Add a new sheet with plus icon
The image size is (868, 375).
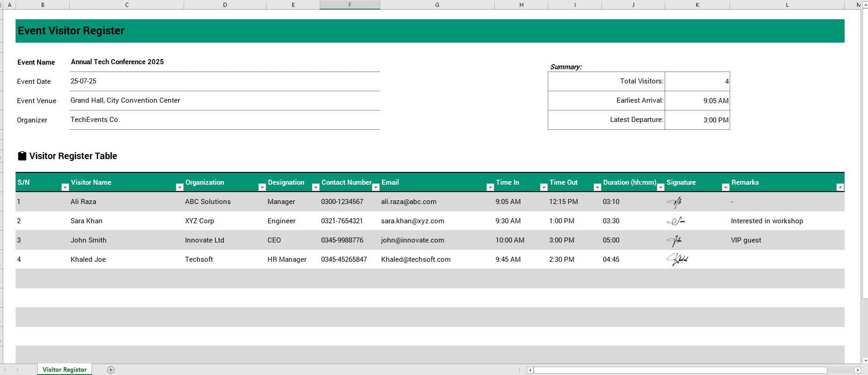click(111, 369)
